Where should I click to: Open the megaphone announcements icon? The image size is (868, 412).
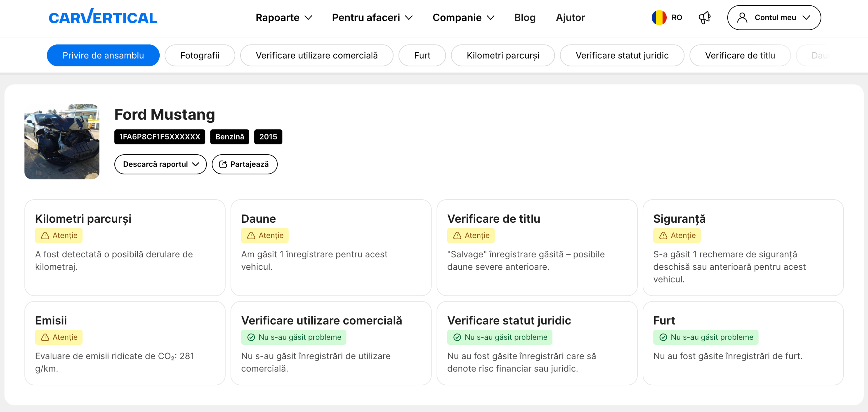(704, 18)
